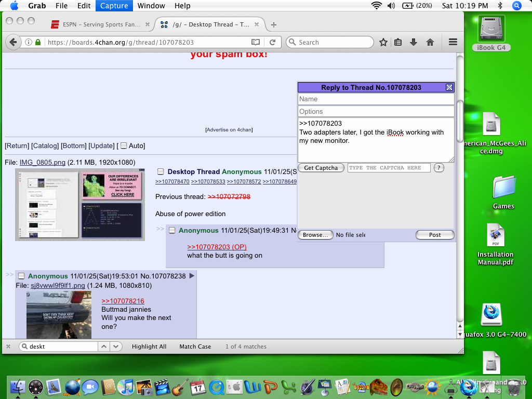Open Finder from the dock
This screenshot has height=399, width=532.
[18, 388]
